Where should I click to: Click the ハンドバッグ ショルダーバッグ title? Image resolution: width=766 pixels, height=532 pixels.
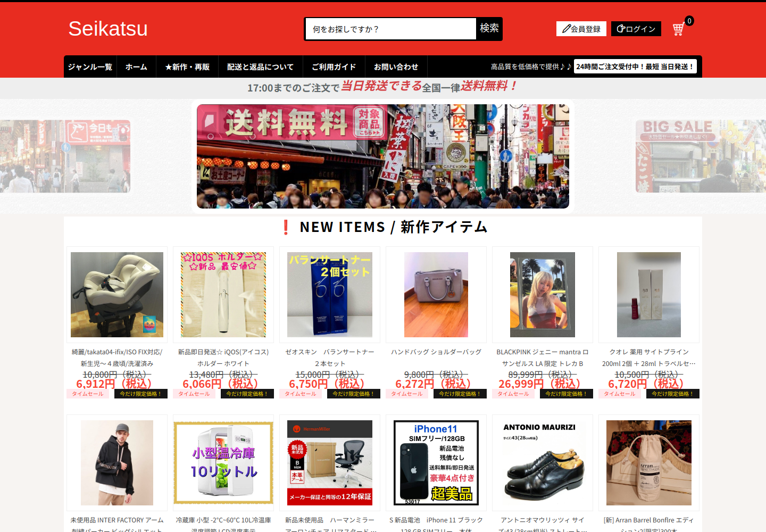[436, 352]
